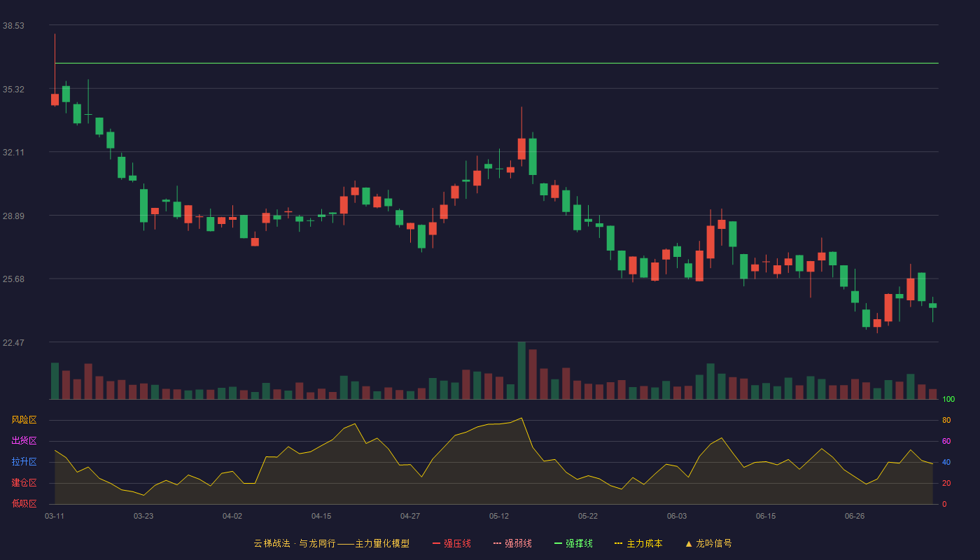The height and width of the screenshot is (560, 980).
Task: Click the 38.53 price axis label
Action: coord(13,25)
